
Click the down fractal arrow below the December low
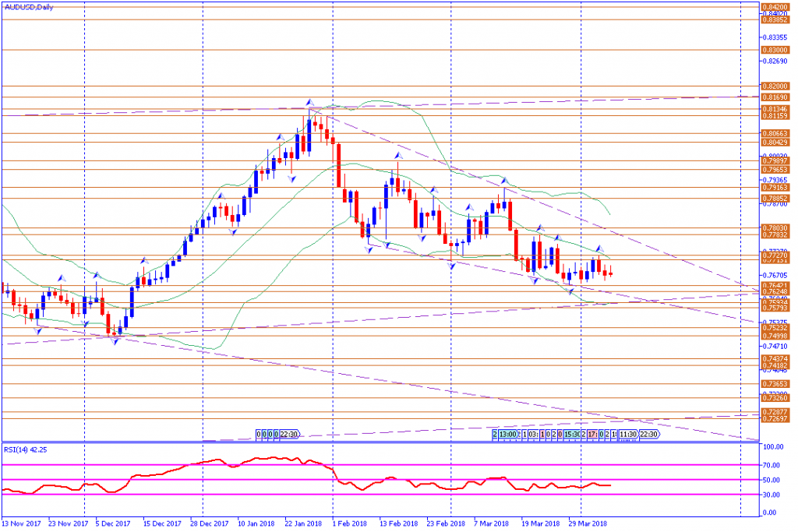115,340
